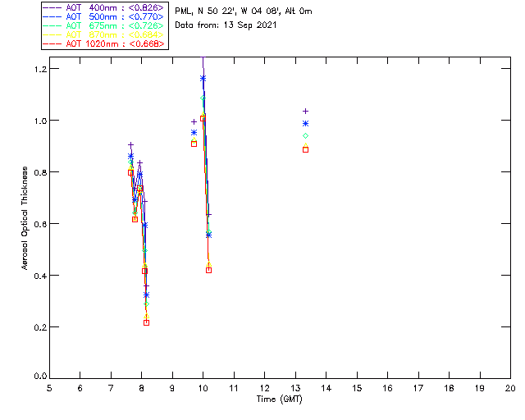Image resolution: width=525 pixels, height=420 pixels.
Task: Click the blue asterisk marker near 13 GMT
Action: pos(305,124)
